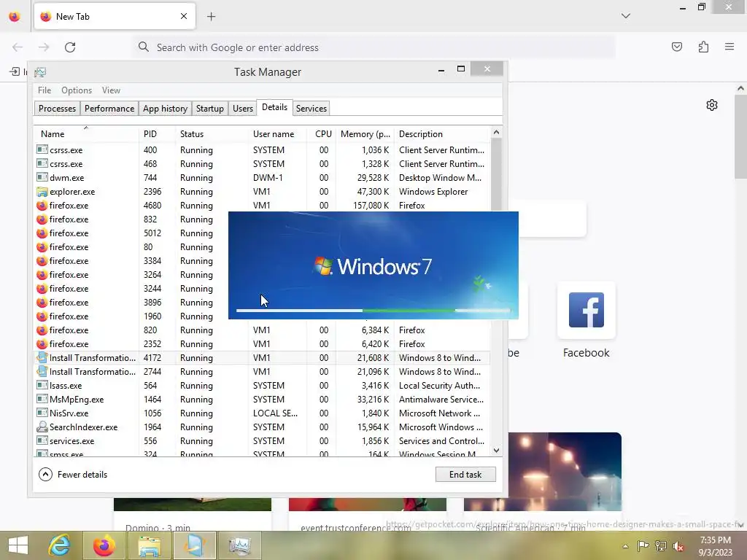Image resolution: width=747 pixels, height=560 pixels.
Task: Select the NisSrv.exe process row
Action: (x=262, y=413)
